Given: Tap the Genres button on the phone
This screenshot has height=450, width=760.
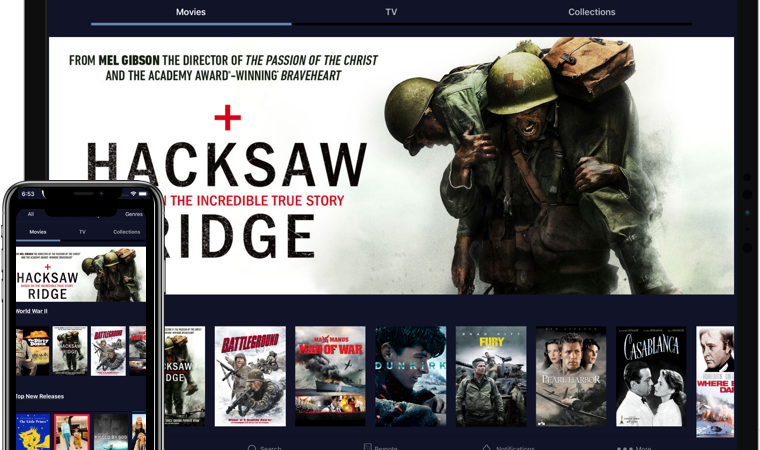Looking at the screenshot, I should pos(134,214).
